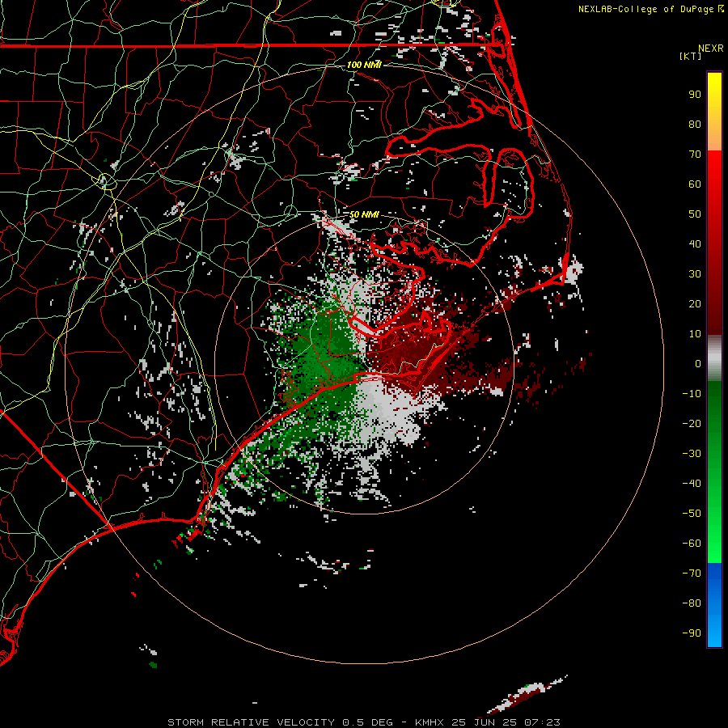Click the NEXR label near the legend

pyautogui.click(x=711, y=49)
